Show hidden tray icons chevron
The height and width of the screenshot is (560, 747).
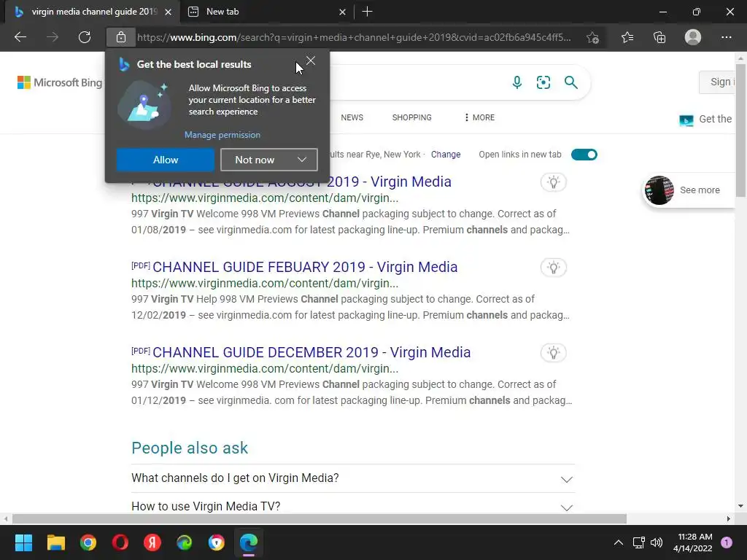coord(619,542)
